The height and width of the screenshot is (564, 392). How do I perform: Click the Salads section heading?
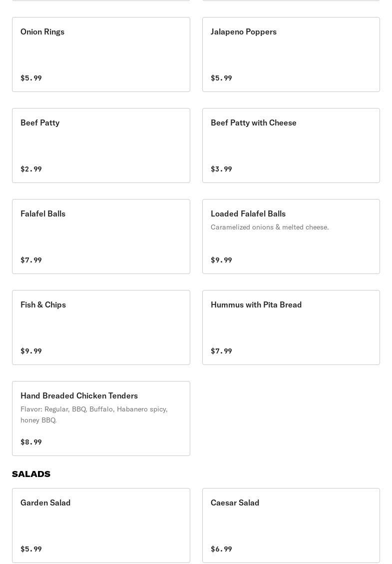tap(31, 474)
